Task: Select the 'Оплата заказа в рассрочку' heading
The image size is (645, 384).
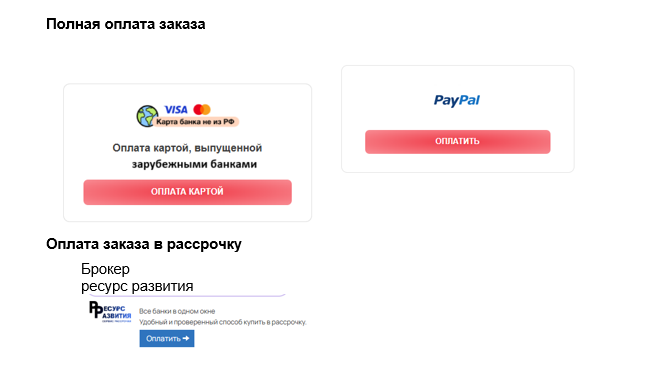Action: point(144,244)
